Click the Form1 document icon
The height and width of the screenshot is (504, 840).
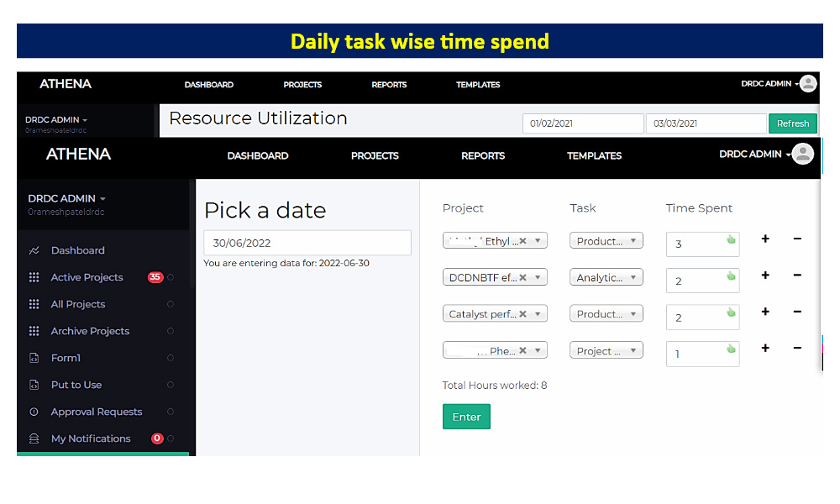click(x=34, y=358)
